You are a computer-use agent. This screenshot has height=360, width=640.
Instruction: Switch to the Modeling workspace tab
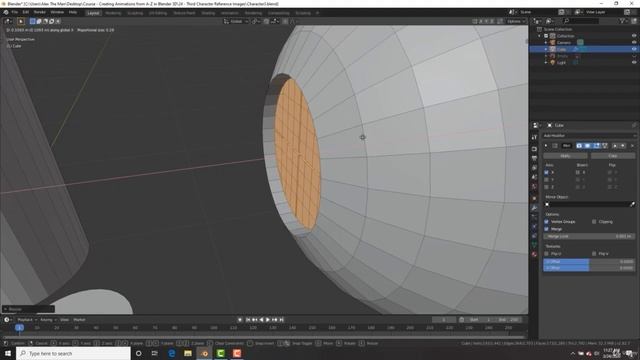click(x=113, y=13)
